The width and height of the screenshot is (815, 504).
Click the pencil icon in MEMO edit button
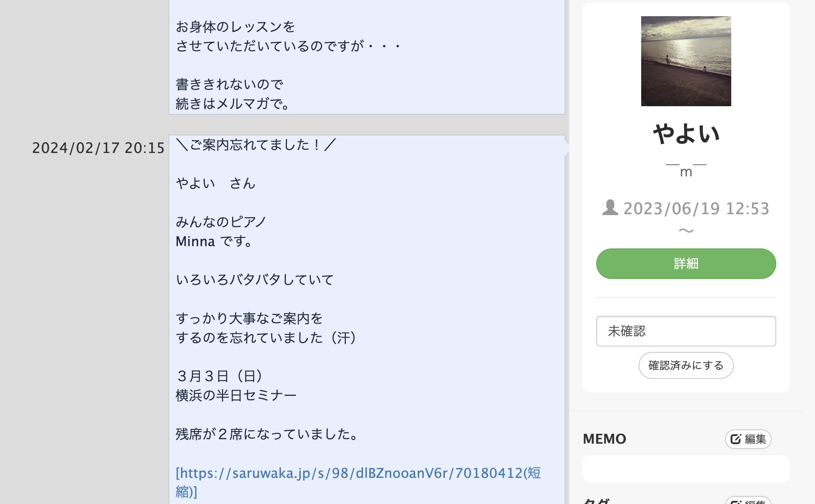pos(736,439)
